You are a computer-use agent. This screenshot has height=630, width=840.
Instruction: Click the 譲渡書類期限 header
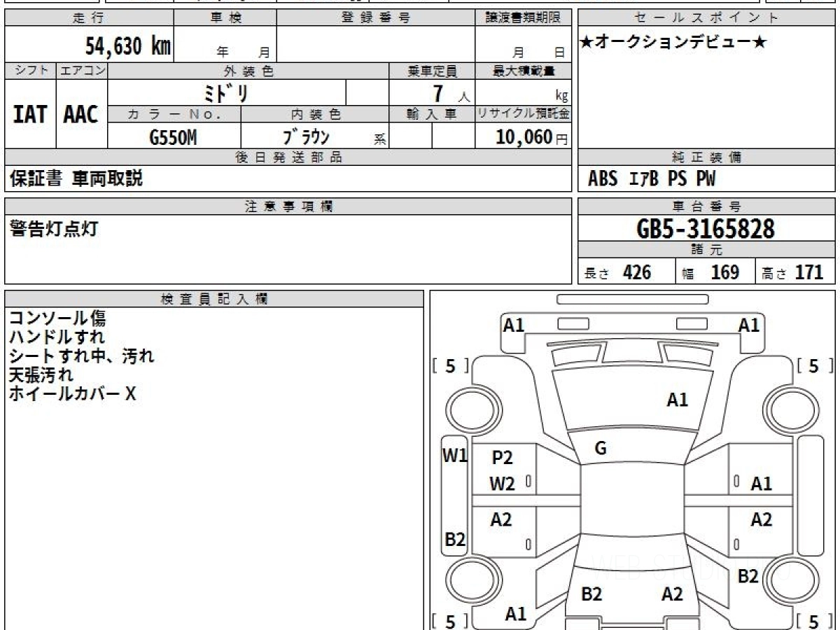click(523, 18)
